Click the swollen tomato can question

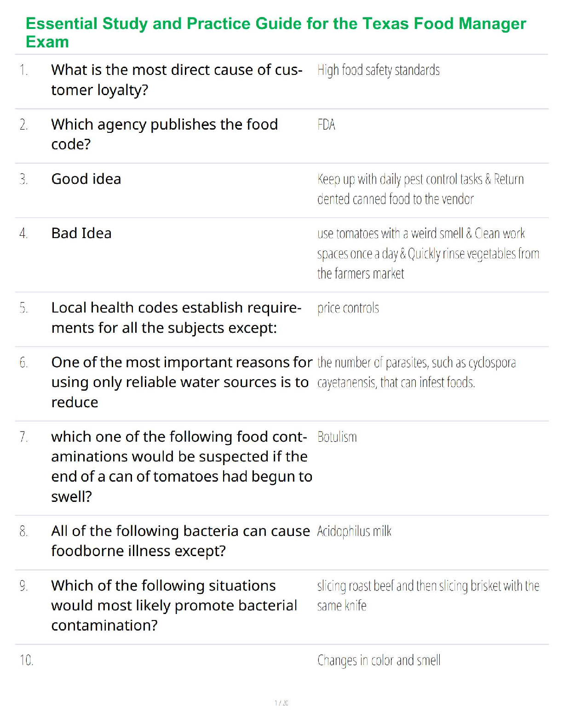click(x=182, y=466)
